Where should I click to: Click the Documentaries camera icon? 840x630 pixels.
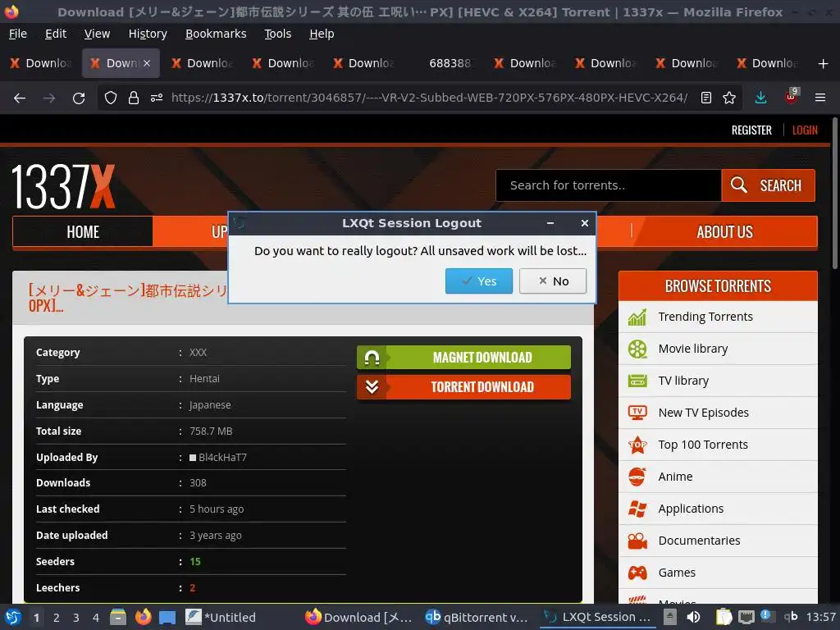[637, 541]
